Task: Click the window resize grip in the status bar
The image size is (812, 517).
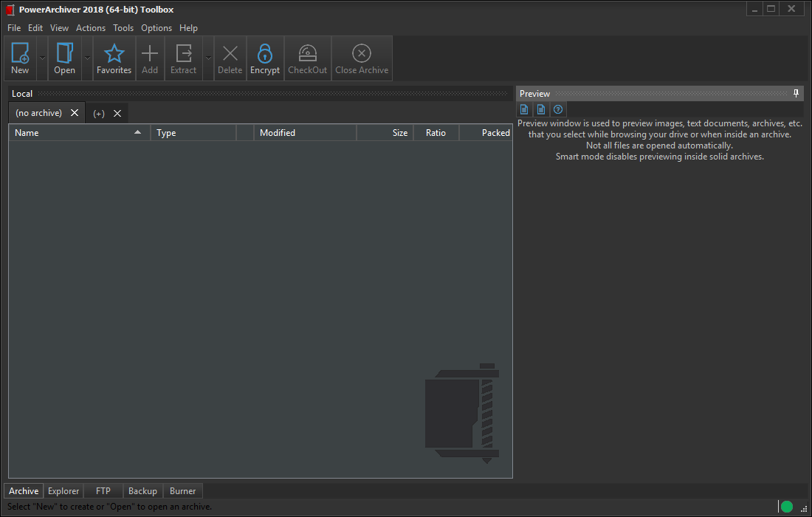Action: click(x=804, y=509)
